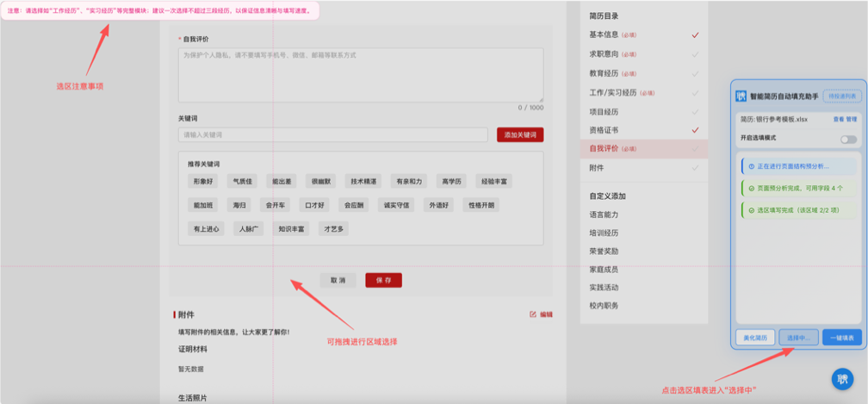Select the 形象好 keyword tag

tap(203, 181)
